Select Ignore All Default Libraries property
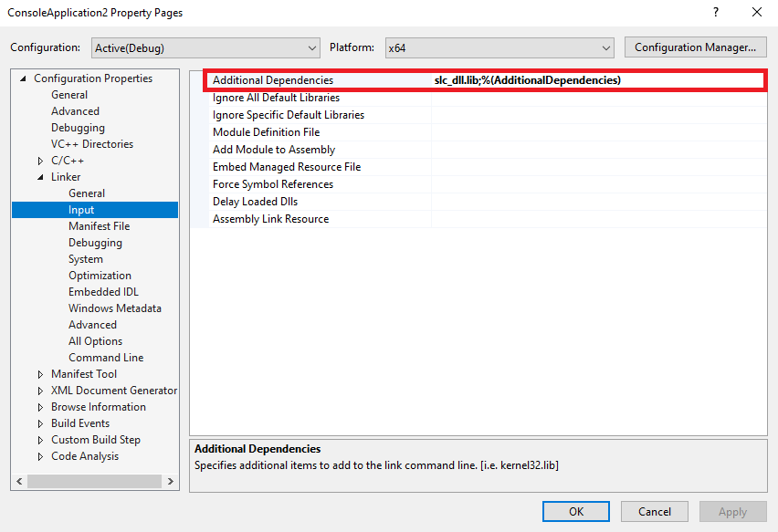The width and height of the screenshot is (778, 532). (x=276, y=98)
